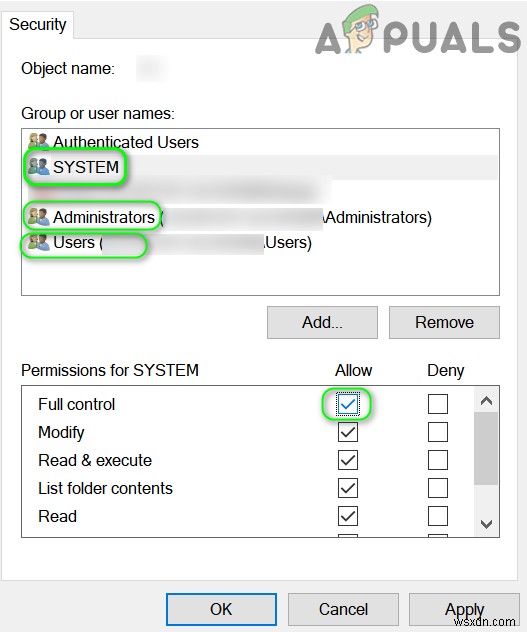Dismiss the dialog with Cancel

[343, 609]
